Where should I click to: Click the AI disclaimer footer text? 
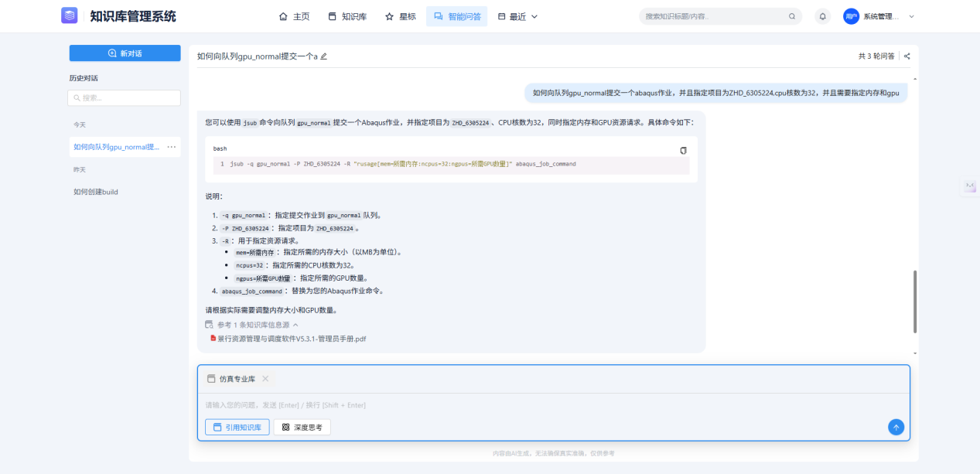pos(553,453)
